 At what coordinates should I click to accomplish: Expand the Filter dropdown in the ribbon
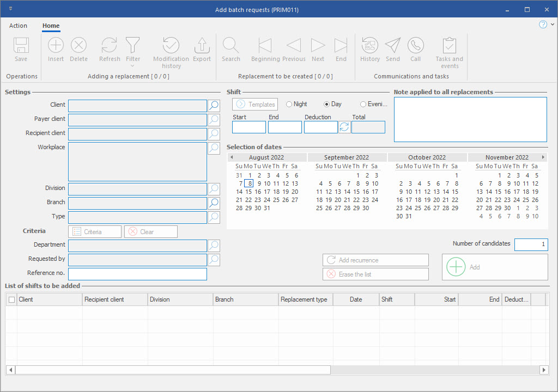133,65
